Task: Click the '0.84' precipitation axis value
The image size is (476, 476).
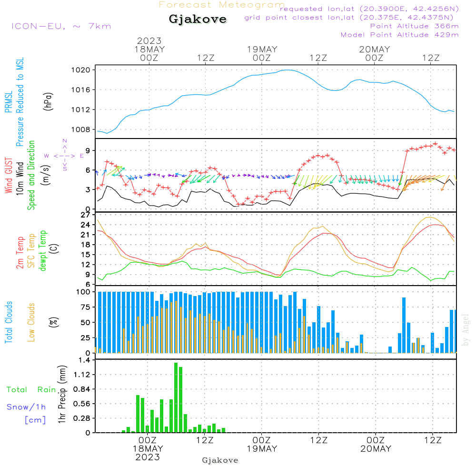Action: pos(82,389)
